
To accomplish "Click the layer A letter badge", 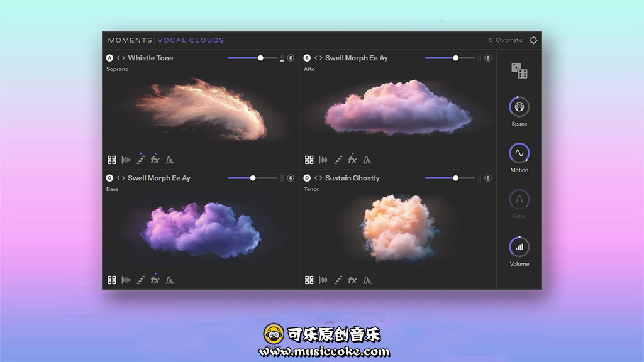I will tap(109, 58).
